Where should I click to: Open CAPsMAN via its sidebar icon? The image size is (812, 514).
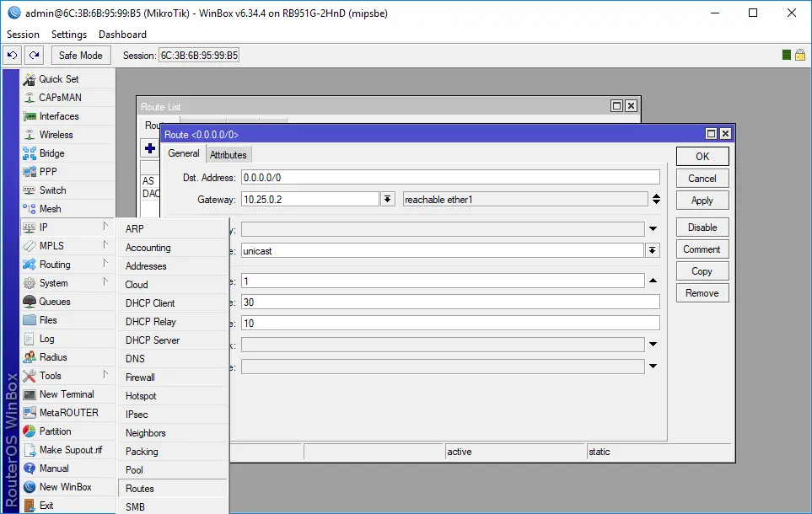point(30,97)
